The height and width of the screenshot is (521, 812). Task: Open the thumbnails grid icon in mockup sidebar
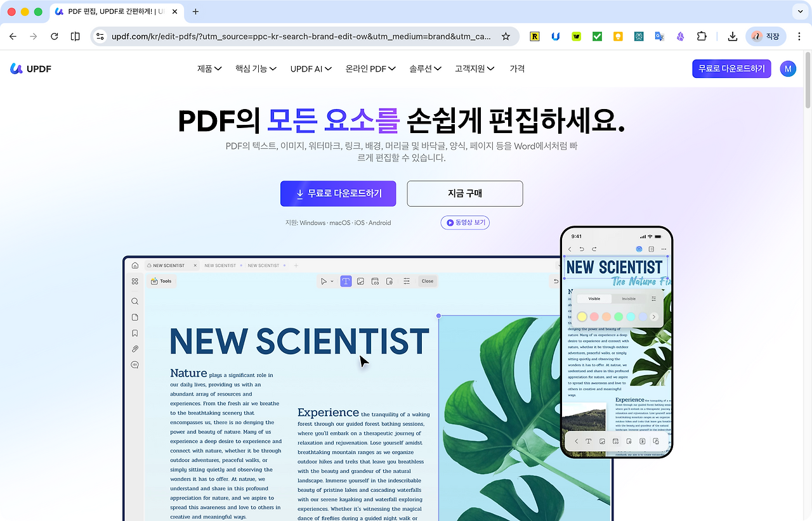tap(135, 281)
